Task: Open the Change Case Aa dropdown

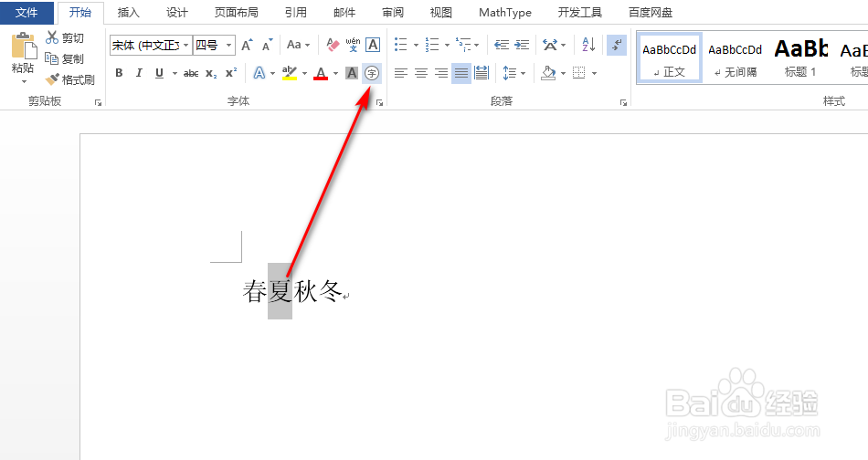Action: point(298,45)
